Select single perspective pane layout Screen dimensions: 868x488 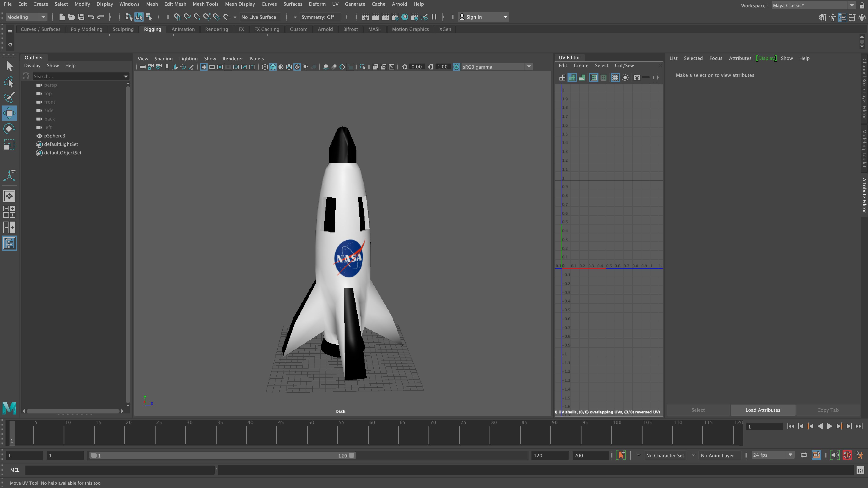point(10,196)
